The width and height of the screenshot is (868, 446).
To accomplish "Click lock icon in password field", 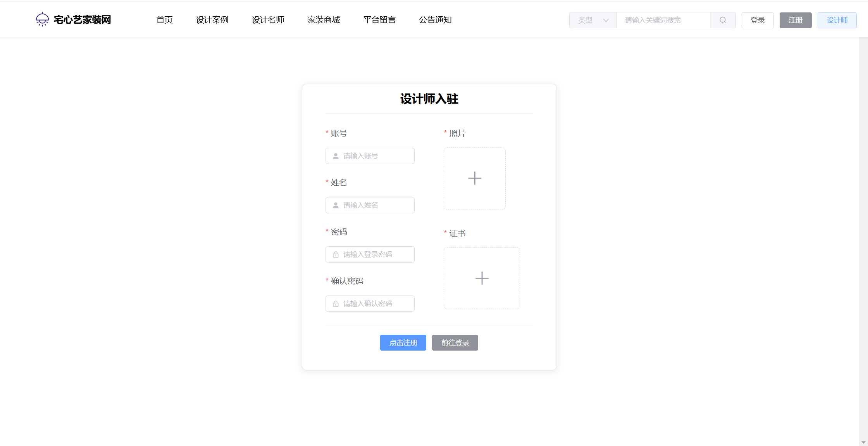I will 336,254.
